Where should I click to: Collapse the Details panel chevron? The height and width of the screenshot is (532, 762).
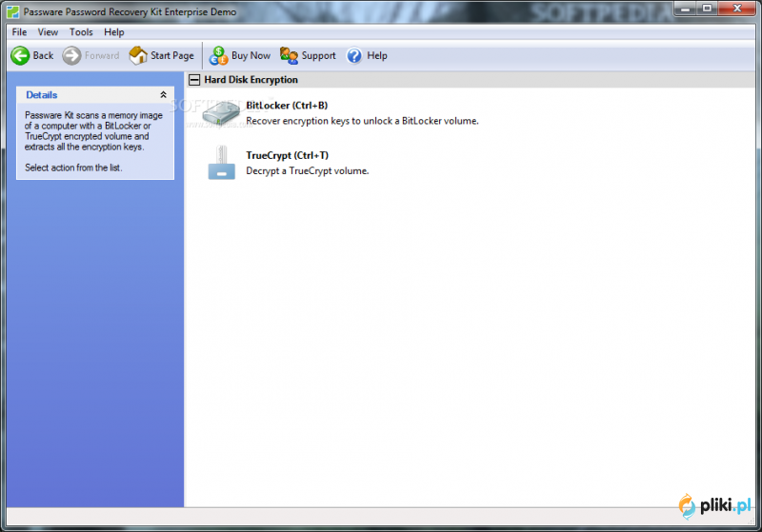point(163,94)
